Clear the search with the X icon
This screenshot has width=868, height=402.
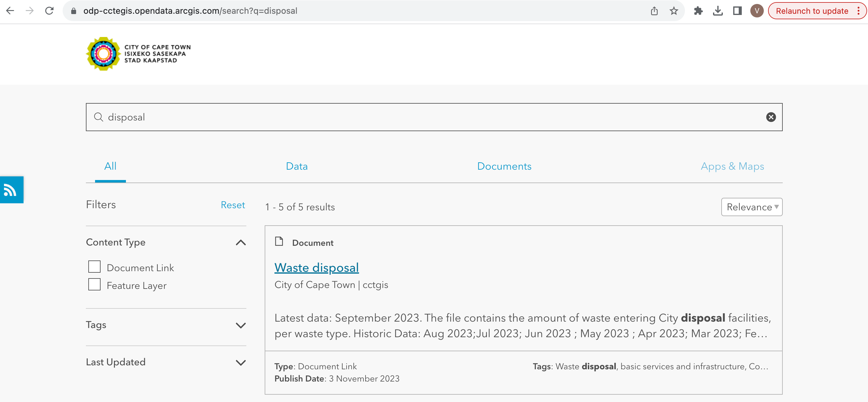pos(771,117)
